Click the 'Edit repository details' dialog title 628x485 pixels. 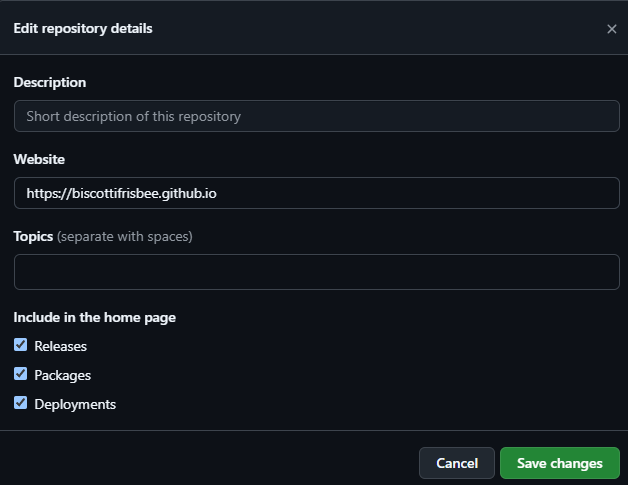click(83, 29)
